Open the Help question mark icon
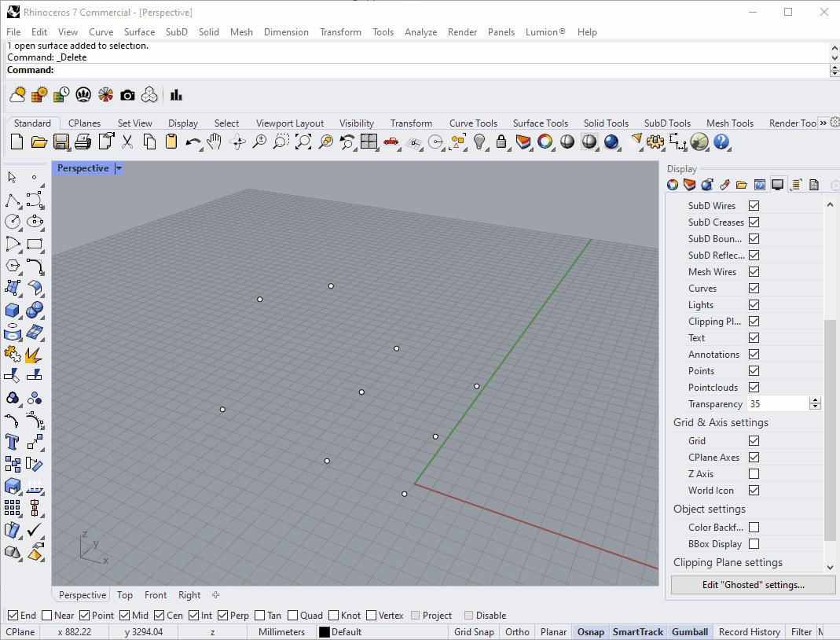 721,142
